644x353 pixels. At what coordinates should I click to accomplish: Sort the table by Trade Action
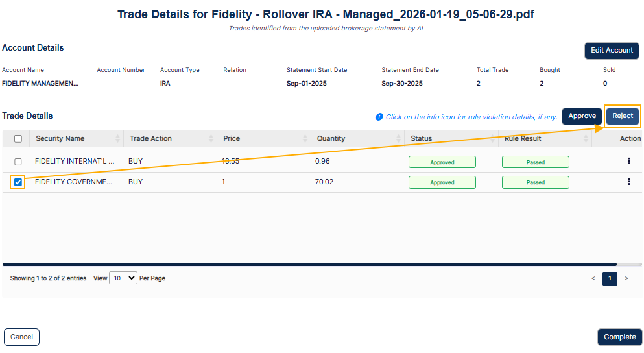pyautogui.click(x=211, y=138)
